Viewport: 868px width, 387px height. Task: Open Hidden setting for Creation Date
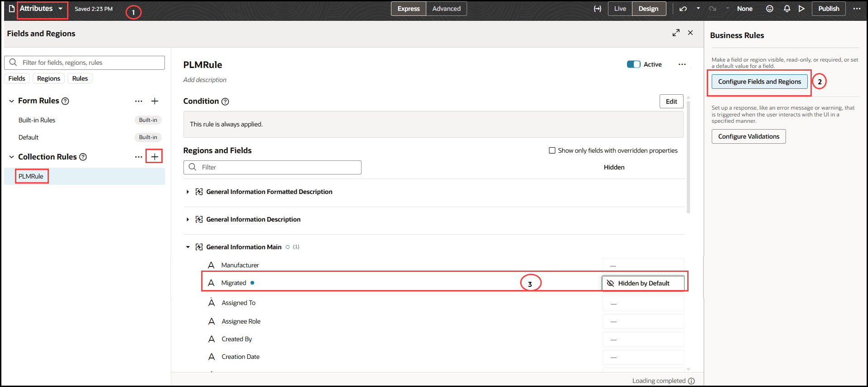click(x=643, y=357)
